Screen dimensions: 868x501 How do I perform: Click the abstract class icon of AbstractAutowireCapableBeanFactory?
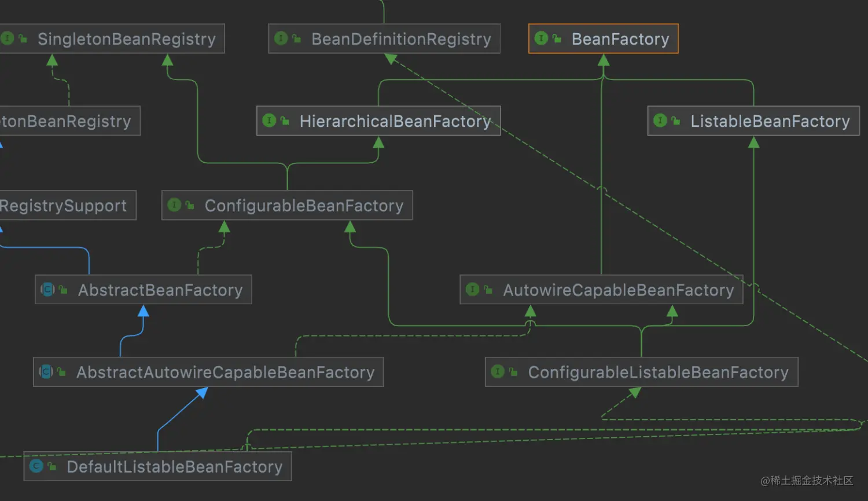pos(46,371)
